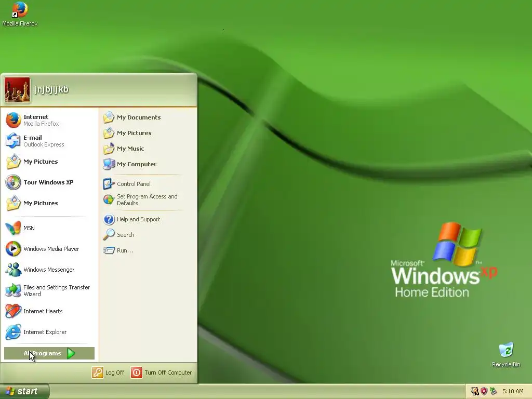
Task: Launch Windows Messenger
Action: [50, 270]
